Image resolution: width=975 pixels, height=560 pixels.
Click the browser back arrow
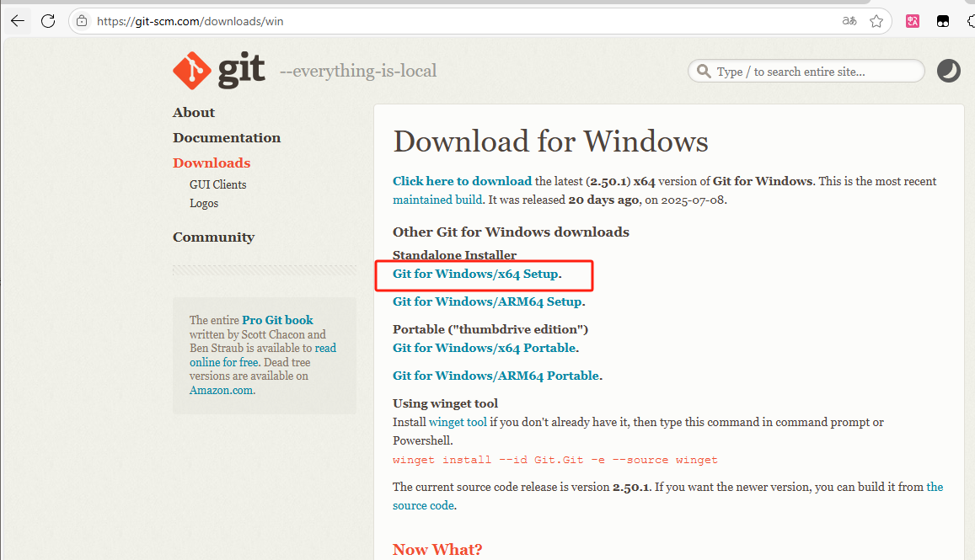click(x=18, y=21)
